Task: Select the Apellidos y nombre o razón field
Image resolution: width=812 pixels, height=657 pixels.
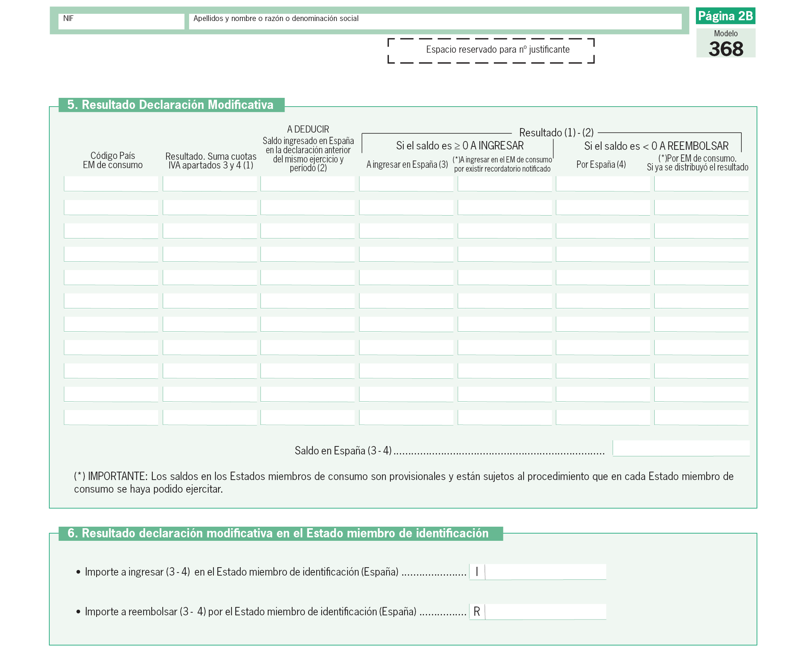Action: click(x=435, y=21)
